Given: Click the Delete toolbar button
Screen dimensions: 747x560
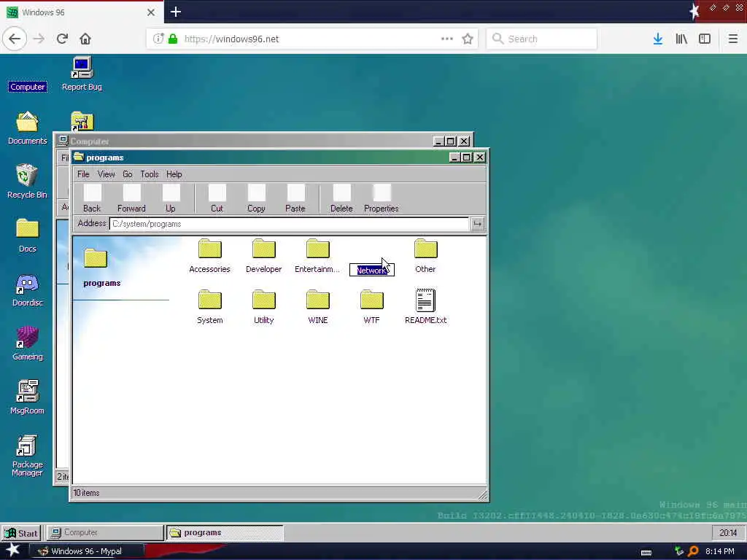Looking at the screenshot, I should point(341,198).
